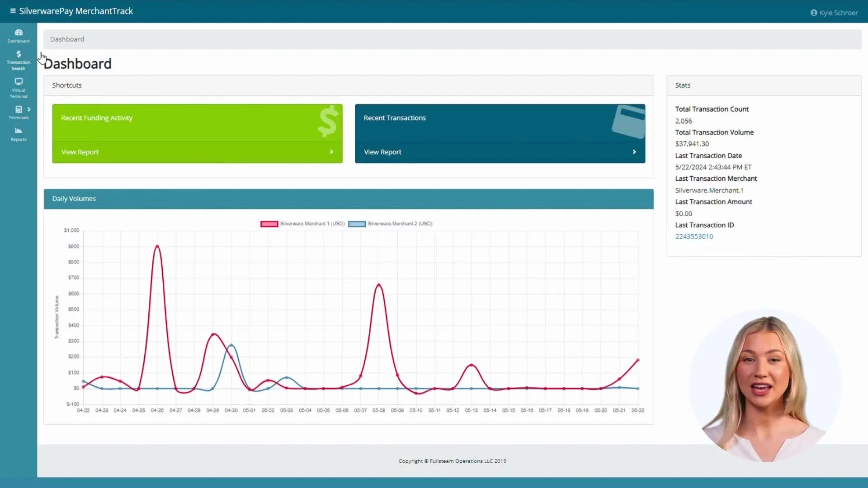Toggle Silverware.Merchant.2 legend swatch
Viewport: 868px width, 488px height.
[x=357, y=224]
